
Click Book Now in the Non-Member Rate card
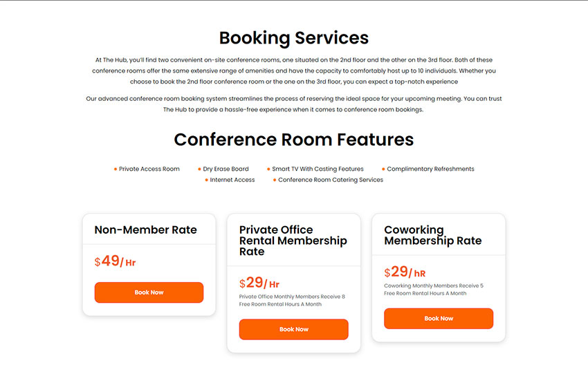pos(149,292)
